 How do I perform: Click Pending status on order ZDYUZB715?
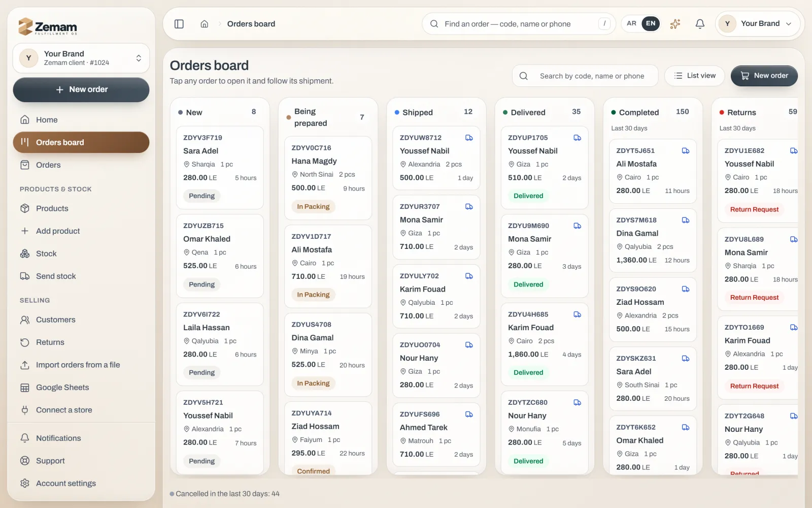pyautogui.click(x=201, y=284)
